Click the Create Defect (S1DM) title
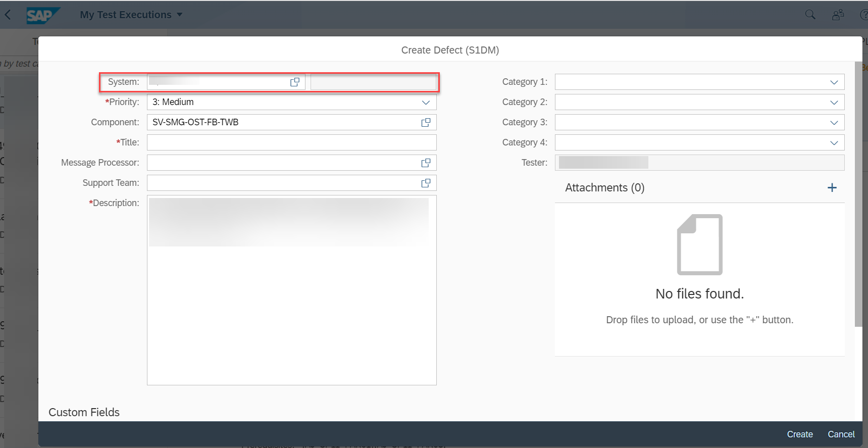The width and height of the screenshot is (868, 448). click(450, 50)
